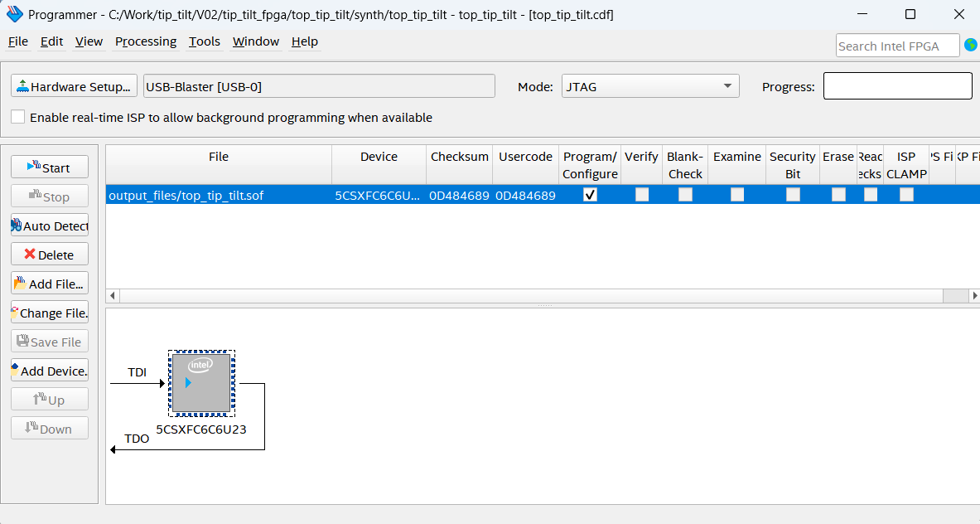
Task: Click the globe icon beside search box
Action: [970, 45]
